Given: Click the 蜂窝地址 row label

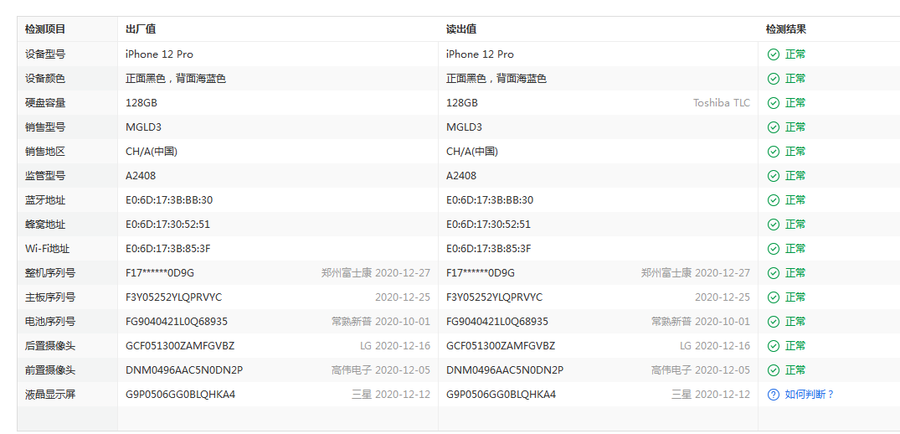Looking at the screenshot, I should [x=45, y=224].
